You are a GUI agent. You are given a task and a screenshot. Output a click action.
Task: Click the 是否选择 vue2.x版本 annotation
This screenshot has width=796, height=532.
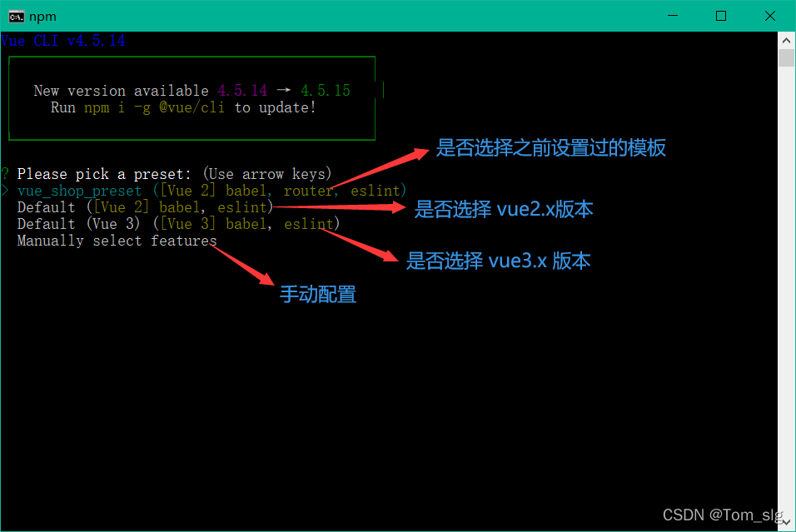[x=504, y=209]
